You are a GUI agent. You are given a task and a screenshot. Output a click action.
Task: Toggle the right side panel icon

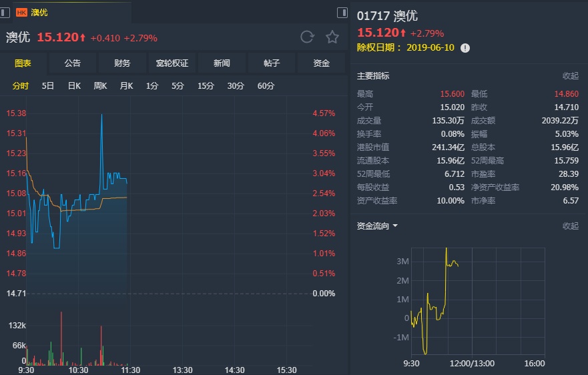pyautogui.click(x=342, y=13)
